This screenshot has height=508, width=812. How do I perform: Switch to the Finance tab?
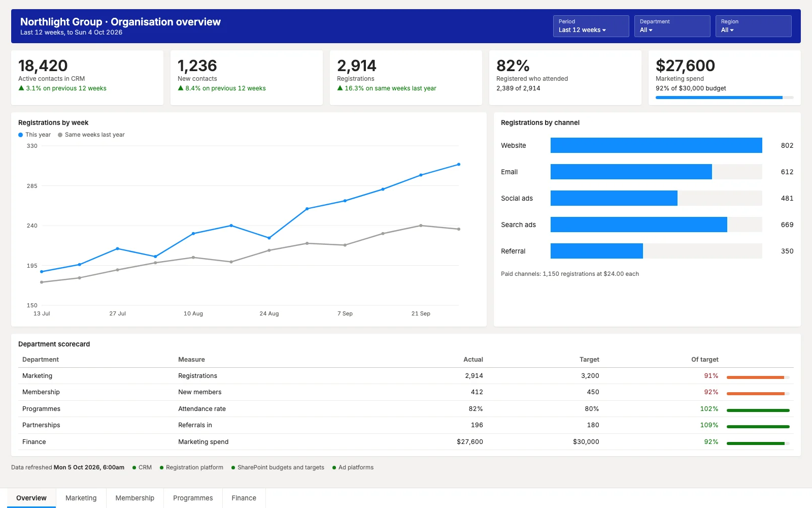pyautogui.click(x=244, y=498)
